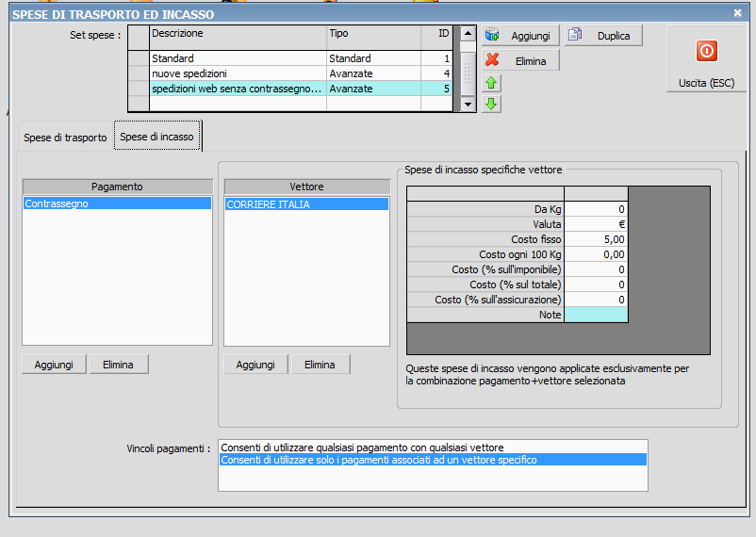Click the ID column header
This screenshot has height=537, width=756.
436,37
